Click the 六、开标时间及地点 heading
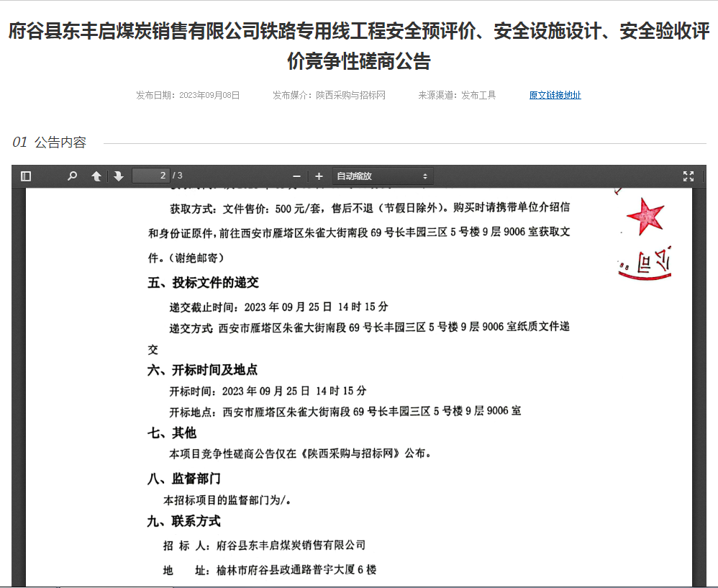This screenshot has height=588, width=718. pos(202,369)
